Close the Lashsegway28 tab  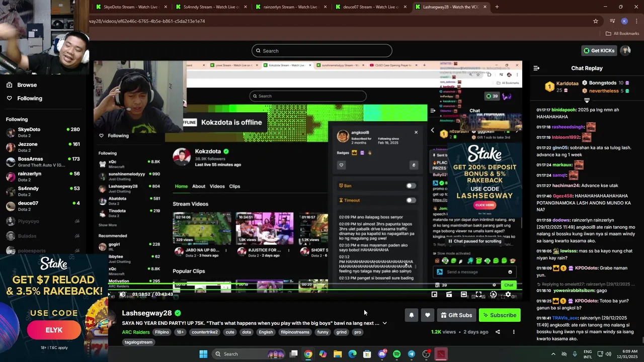click(x=485, y=7)
